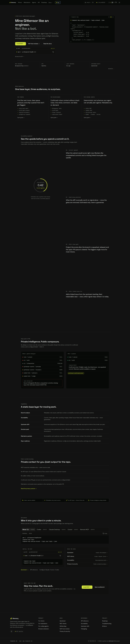Click the API healthy status badge in footer
The width and height of the screenshot is (130, 644).
[x=19, y=632]
